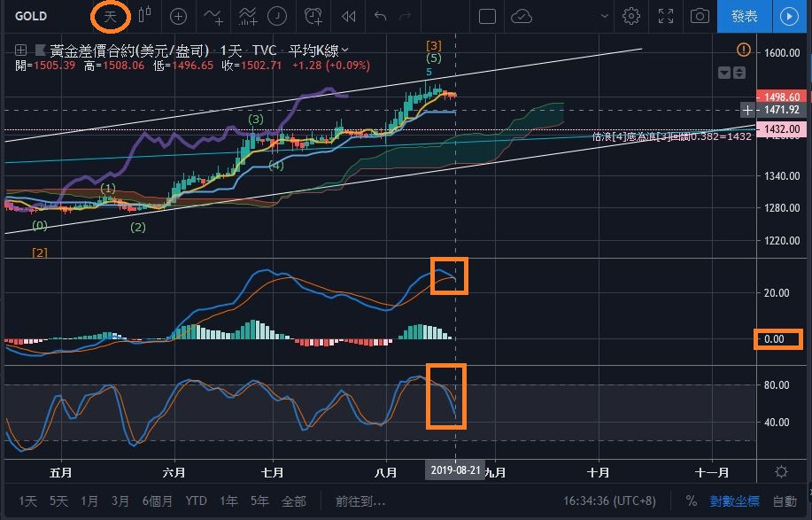
Task: Open the layout dropdown arrow in toolbar
Action: click(604, 16)
